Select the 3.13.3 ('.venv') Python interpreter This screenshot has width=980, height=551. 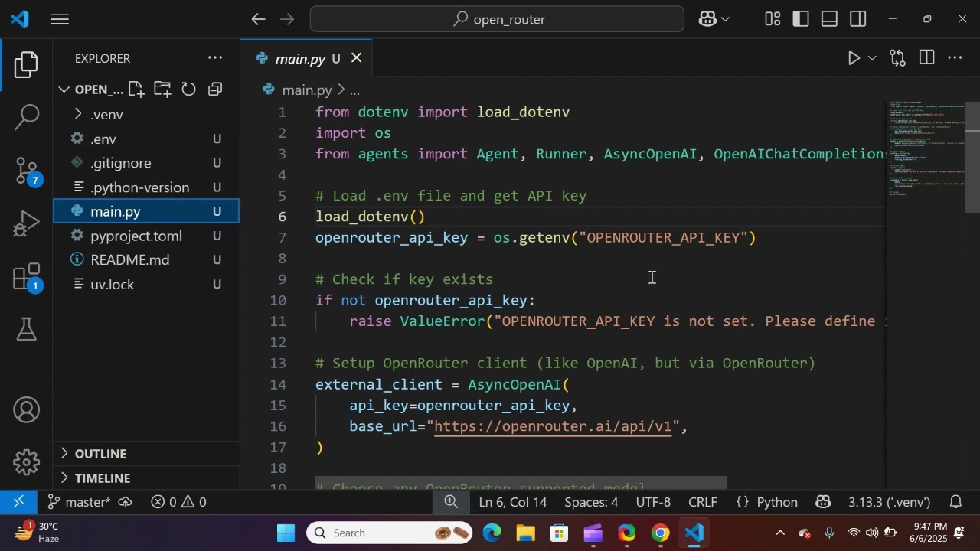click(889, 502)
